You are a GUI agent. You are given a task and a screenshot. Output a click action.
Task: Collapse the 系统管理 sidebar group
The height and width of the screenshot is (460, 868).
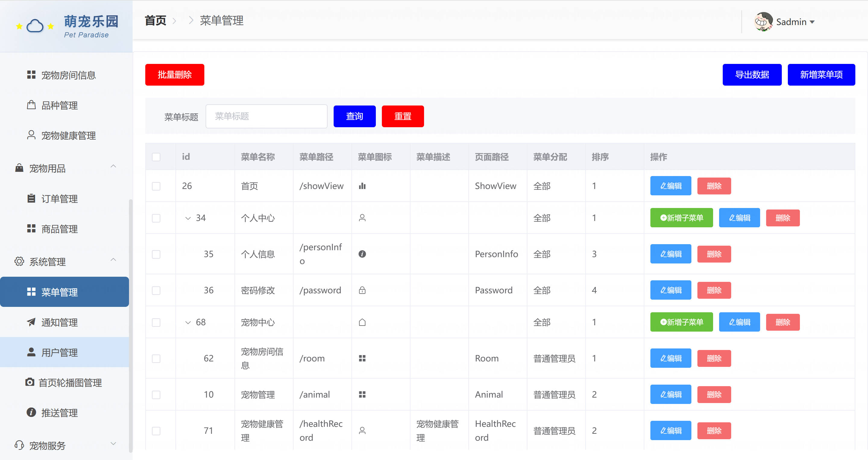114,260
